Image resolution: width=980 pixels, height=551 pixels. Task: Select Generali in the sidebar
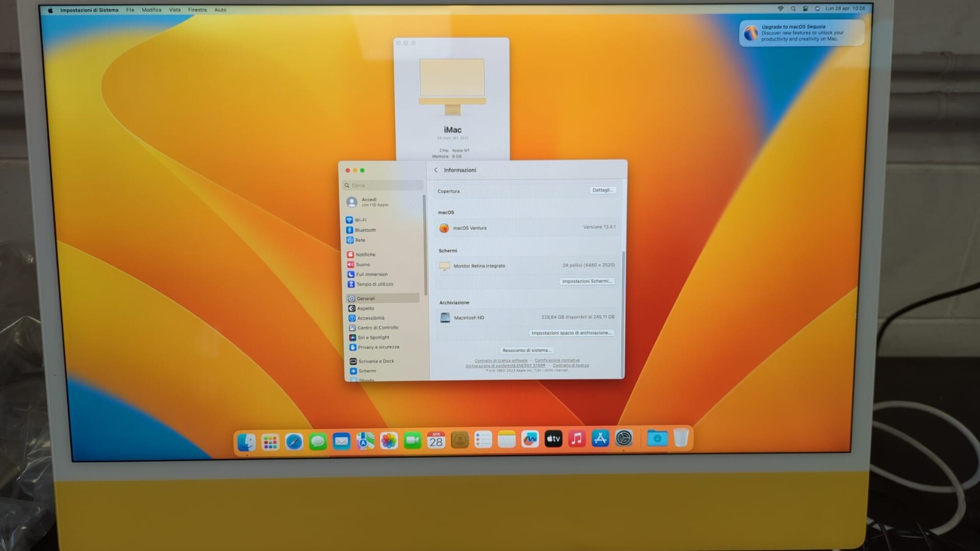pyautogui.click(x=383, y=298)
